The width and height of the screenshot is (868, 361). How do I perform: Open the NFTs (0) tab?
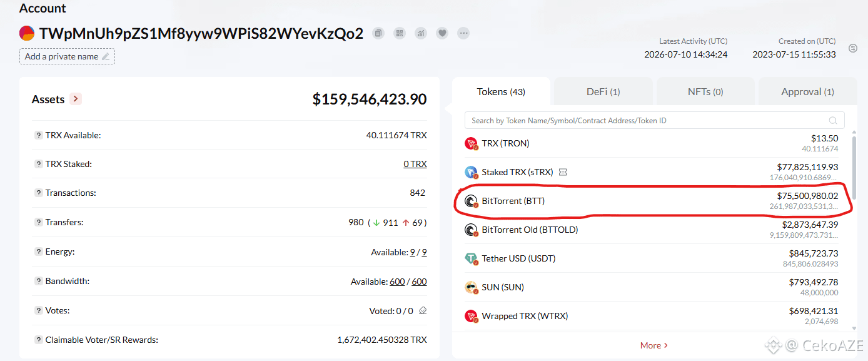[x=705, y=92]
